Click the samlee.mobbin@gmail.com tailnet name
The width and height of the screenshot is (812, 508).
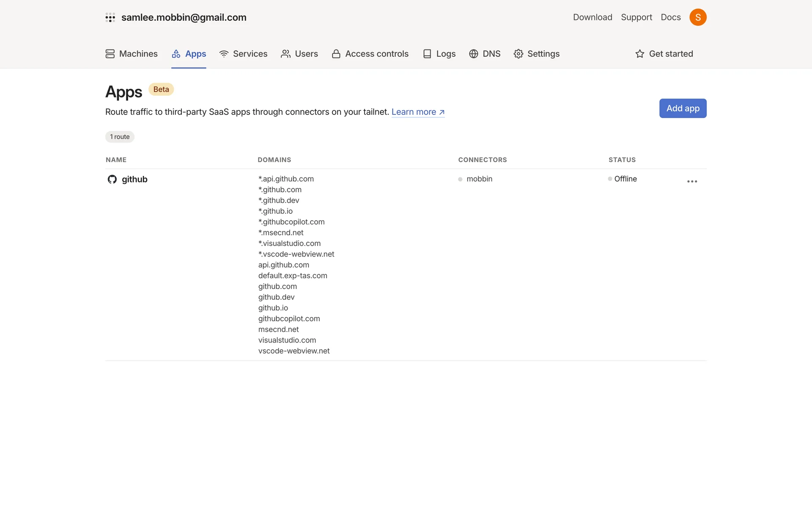click(184, 17)
